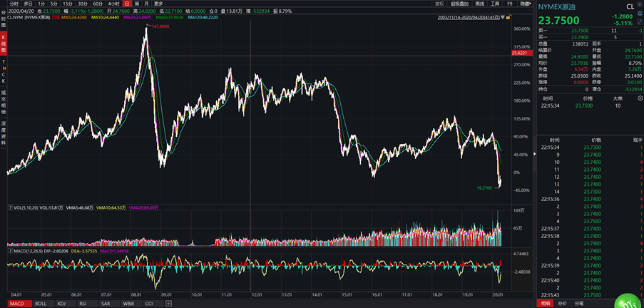Click the 19.2700 low price label
Screen dimensions: 644x308
point(485,188)
